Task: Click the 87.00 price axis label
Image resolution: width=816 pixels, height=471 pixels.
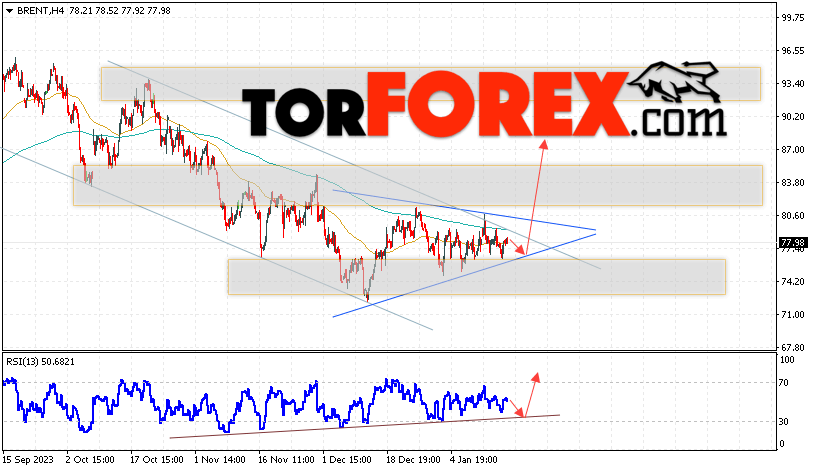Action: (x=793, y=149)
